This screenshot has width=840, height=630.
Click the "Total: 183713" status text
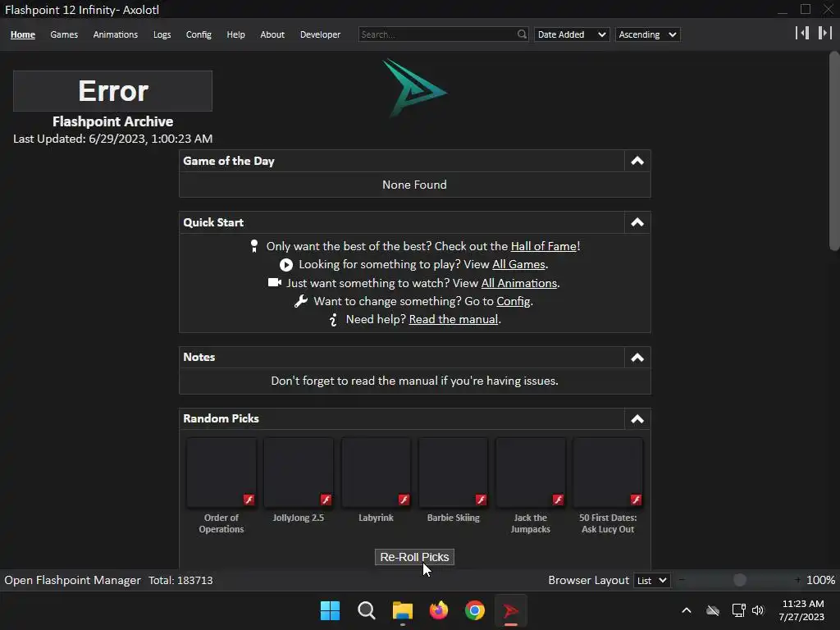(180, 580)
